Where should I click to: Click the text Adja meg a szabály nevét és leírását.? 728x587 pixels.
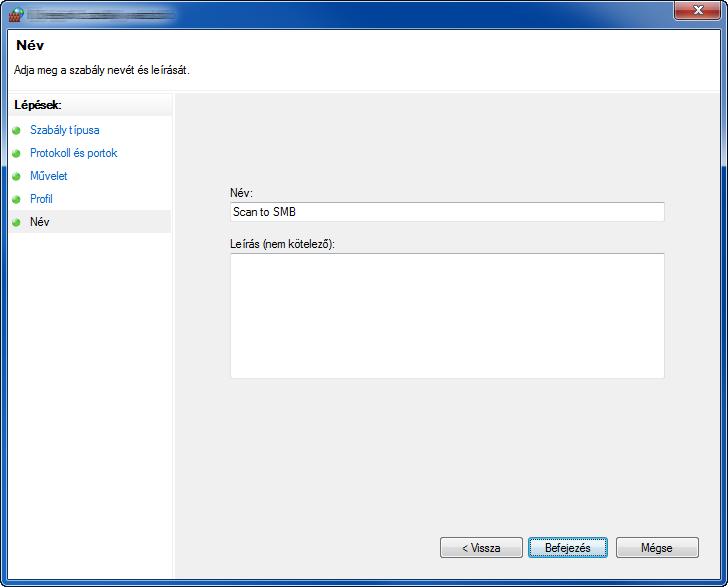(102, 70)
